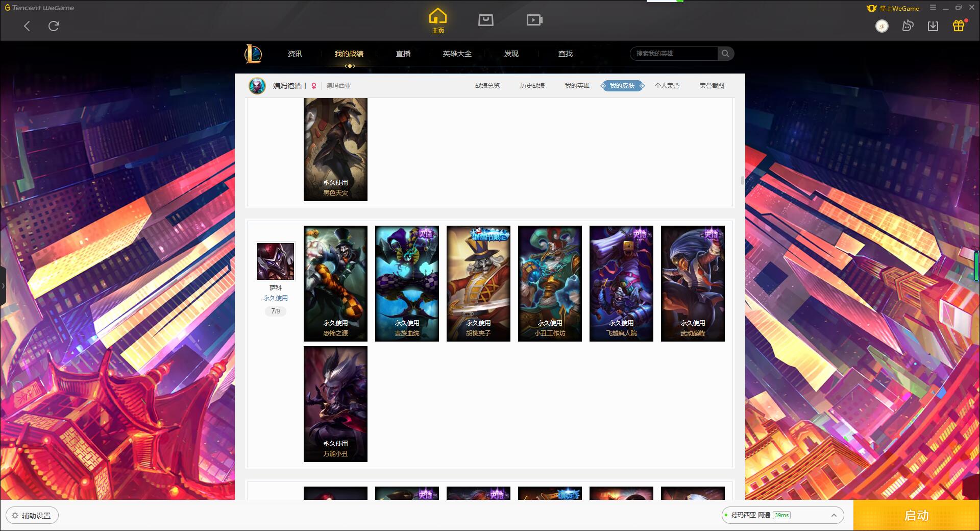Switch to 我的英雄 sub-tab
This screenshot has width=980, height=531.
(577, 86)
